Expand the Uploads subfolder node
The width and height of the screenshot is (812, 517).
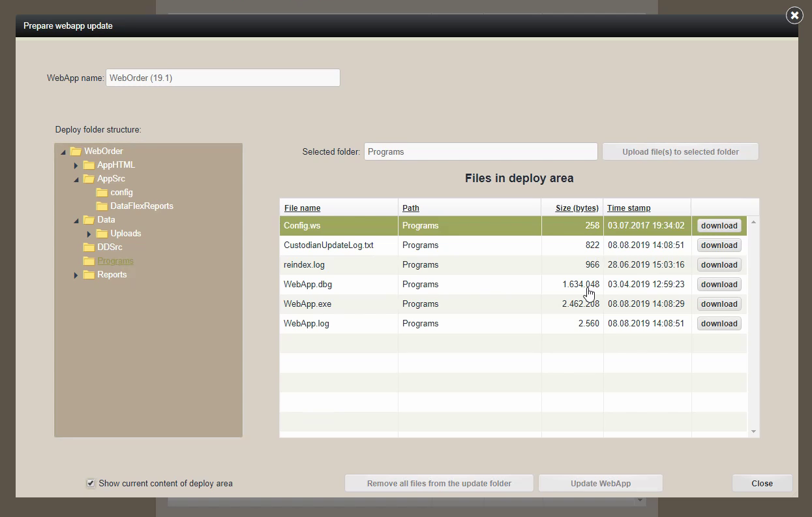click(89, 234)
